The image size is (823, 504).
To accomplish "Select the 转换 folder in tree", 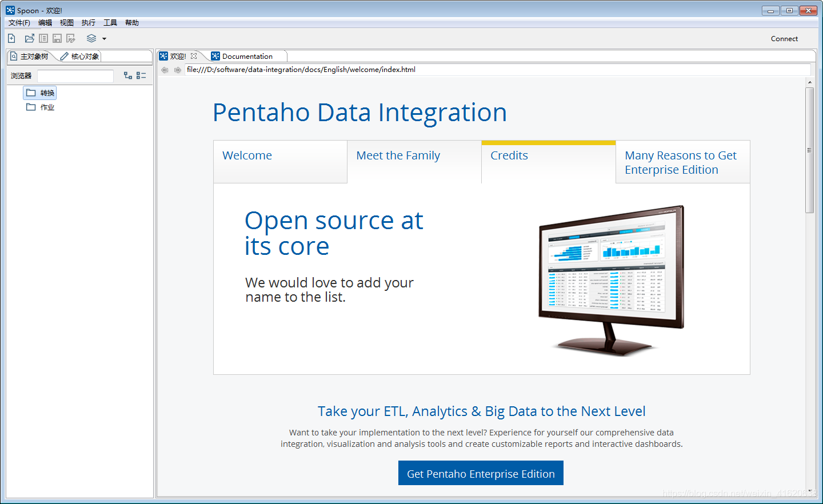I will click(40, 93).
